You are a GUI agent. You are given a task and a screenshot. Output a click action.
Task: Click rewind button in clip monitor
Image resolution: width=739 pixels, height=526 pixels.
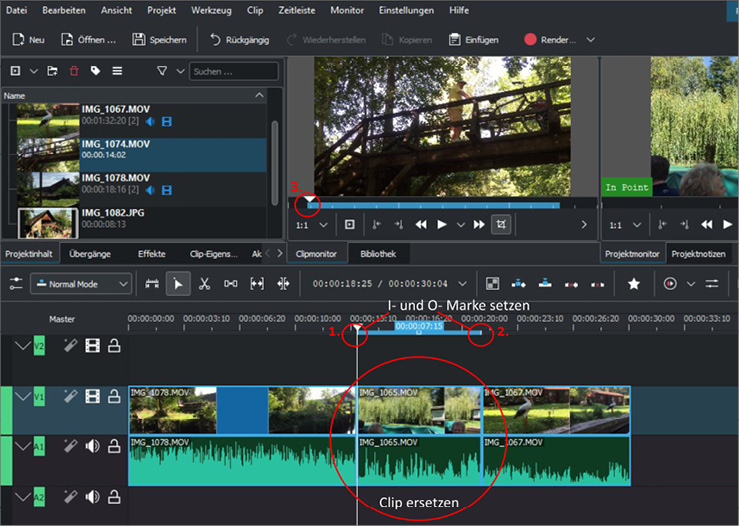(421, 225)
